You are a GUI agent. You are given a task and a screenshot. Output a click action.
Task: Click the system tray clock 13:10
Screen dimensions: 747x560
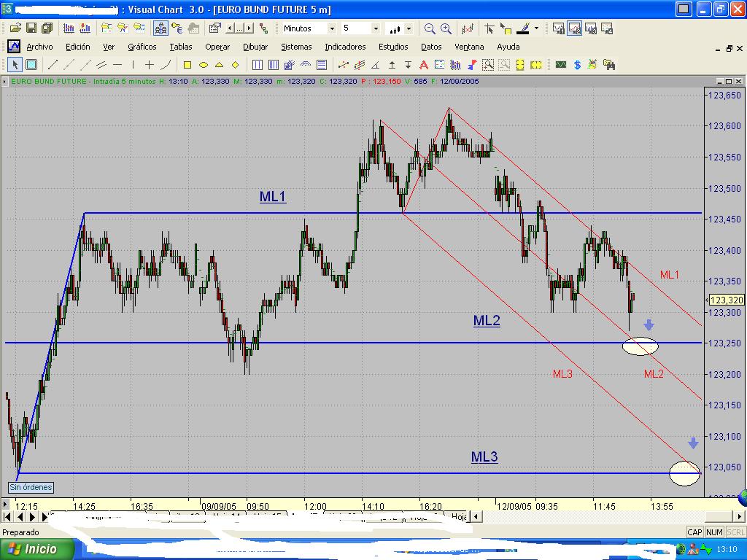[727, 549]
